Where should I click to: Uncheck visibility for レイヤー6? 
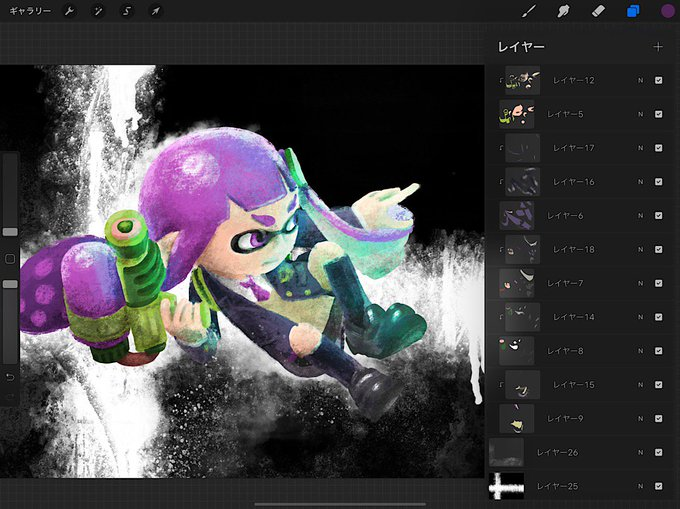point(658,215)
